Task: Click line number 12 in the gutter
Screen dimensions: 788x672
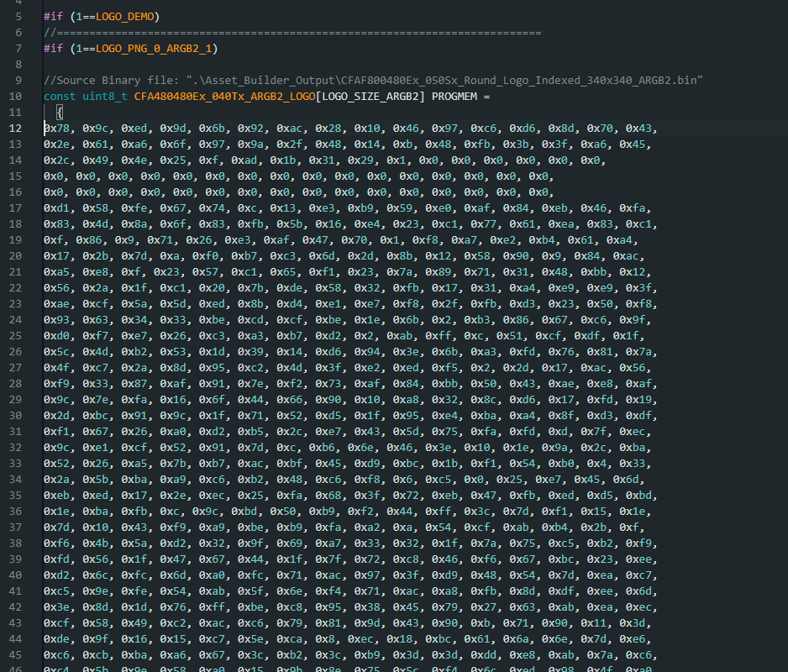Action: coord(16,129)
